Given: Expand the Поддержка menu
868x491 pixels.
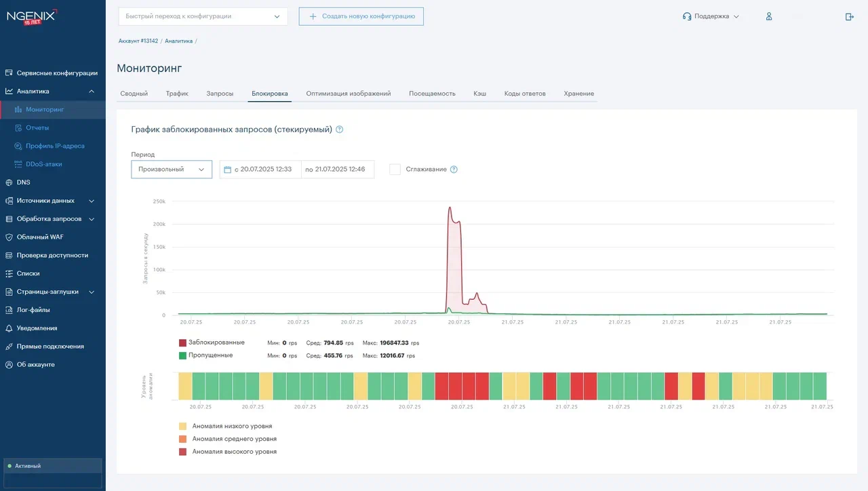Looking at the screenshot, I should pos(711,16).
